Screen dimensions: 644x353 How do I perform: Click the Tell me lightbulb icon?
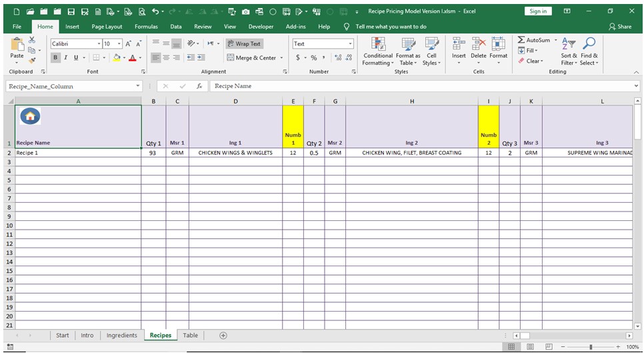347,27
